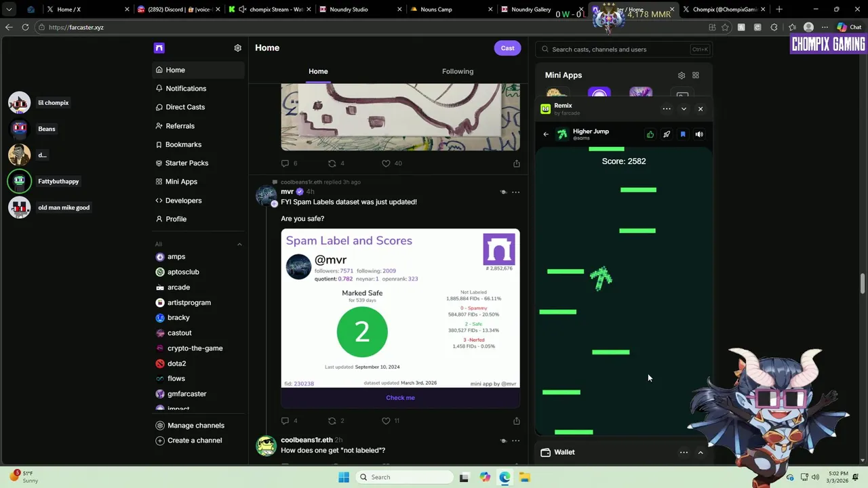
Task: Reply to the drawing cast with 6 comments
Action: [x=285, y=163]
